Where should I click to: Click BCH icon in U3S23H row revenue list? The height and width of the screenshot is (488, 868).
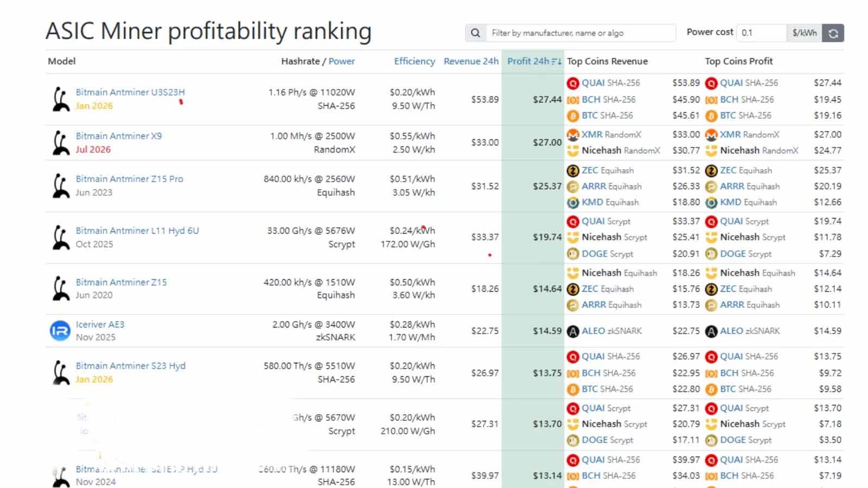[x=573, y=100]
